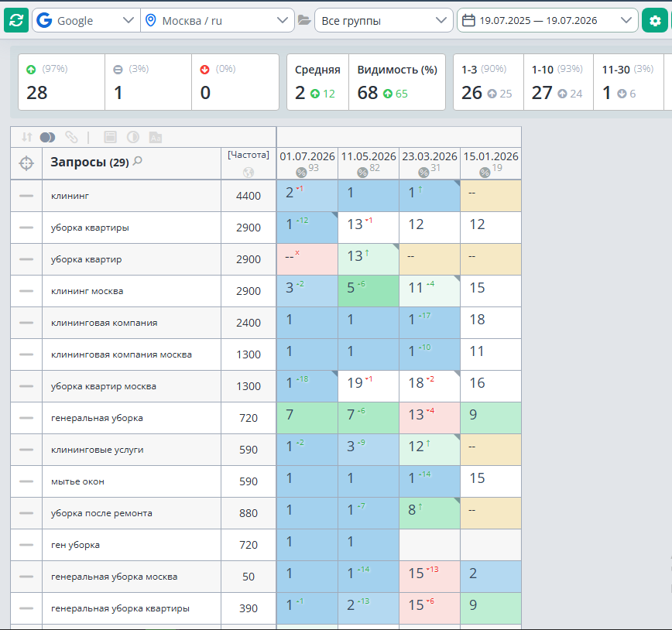Click the chain link icon in table toolbar

[71, 137]
